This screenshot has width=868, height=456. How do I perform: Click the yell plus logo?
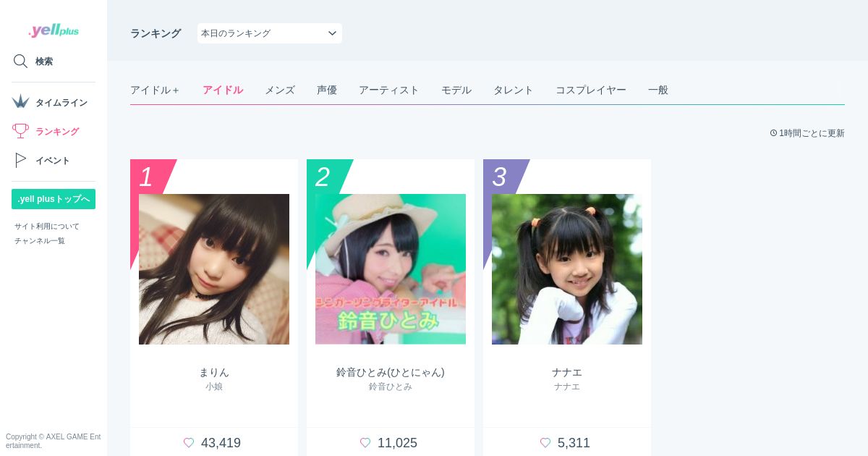(54, 30)
